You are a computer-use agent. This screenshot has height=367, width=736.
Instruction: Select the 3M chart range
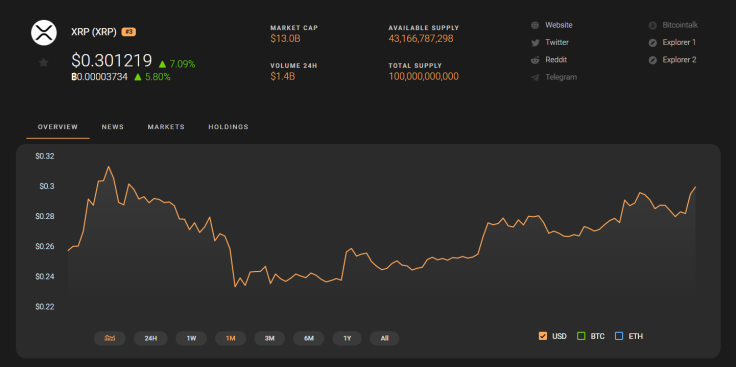[x=269, y=338]
